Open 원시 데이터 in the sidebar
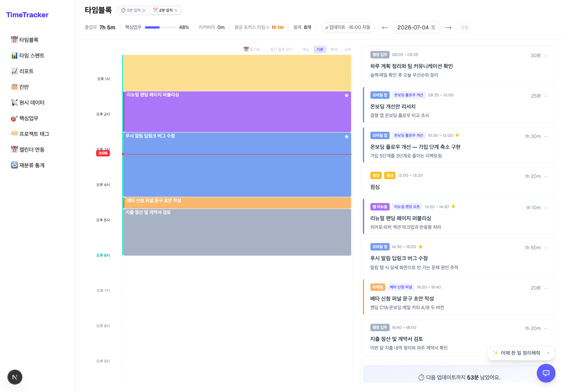Screen dimensions: 565x392 [37, 102]
